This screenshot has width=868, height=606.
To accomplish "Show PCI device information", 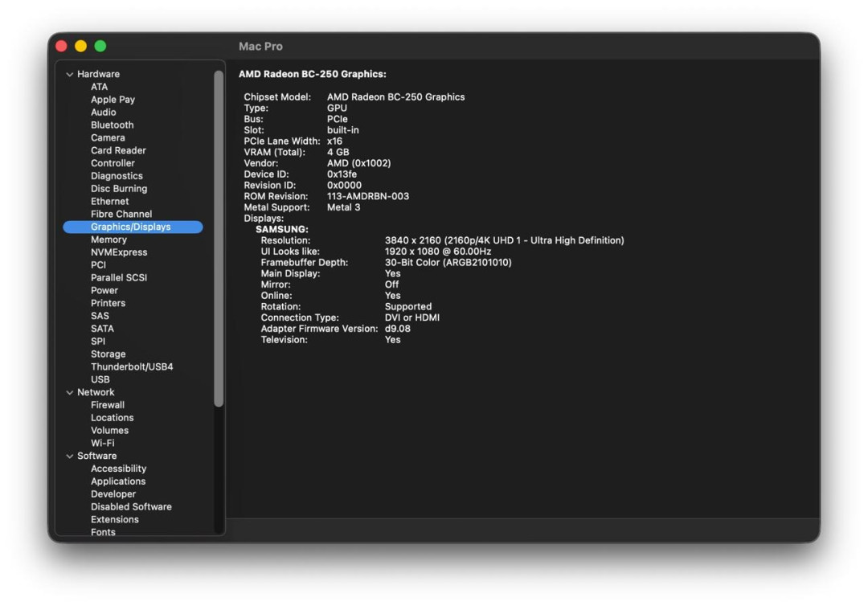I will point(98,265).
